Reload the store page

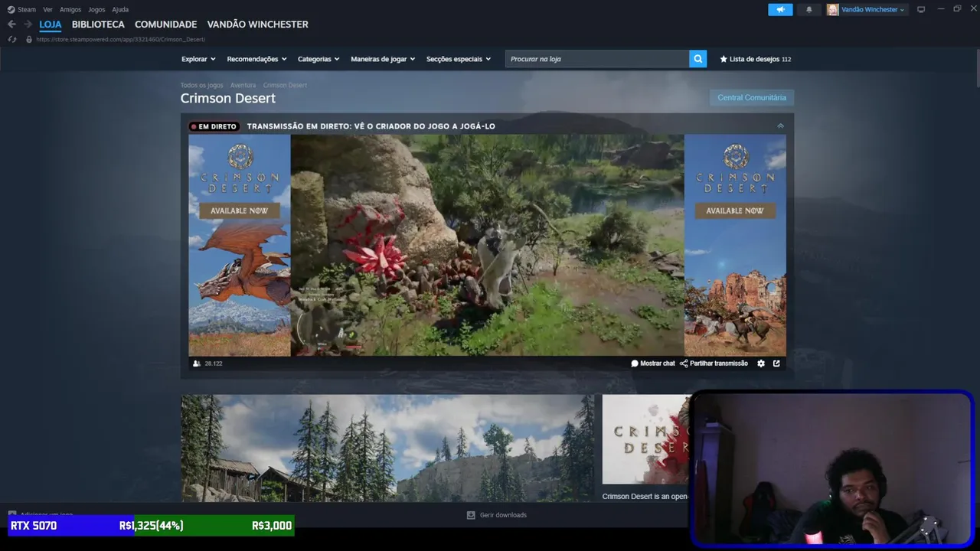click(12, 39)
